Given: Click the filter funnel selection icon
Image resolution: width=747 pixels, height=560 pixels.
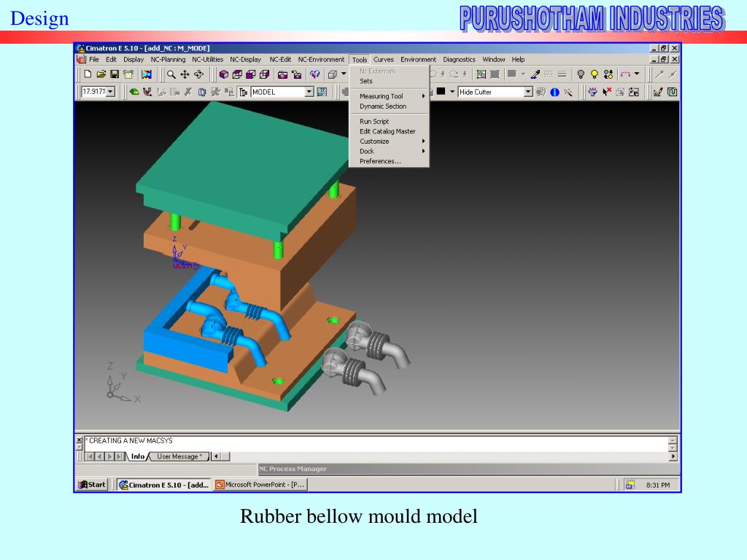Looking at the screenshot, I should [x=592, y=92].
